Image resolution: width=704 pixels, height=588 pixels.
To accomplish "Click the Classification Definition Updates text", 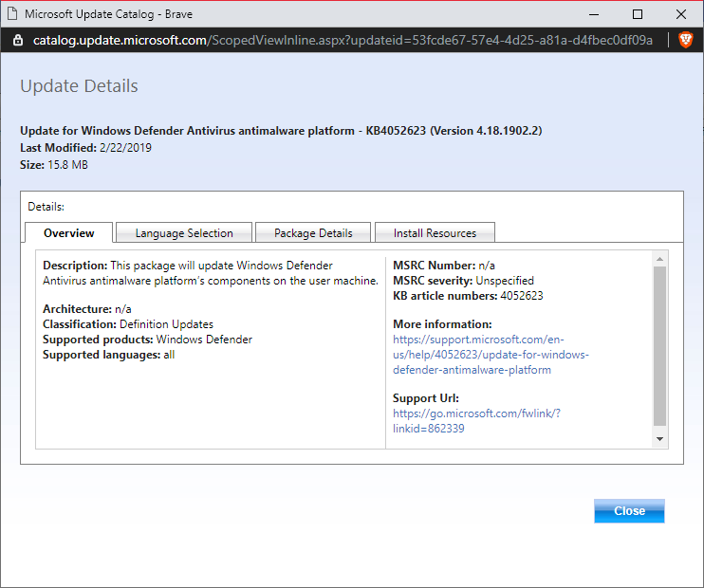I will click(x=128, y=324).
